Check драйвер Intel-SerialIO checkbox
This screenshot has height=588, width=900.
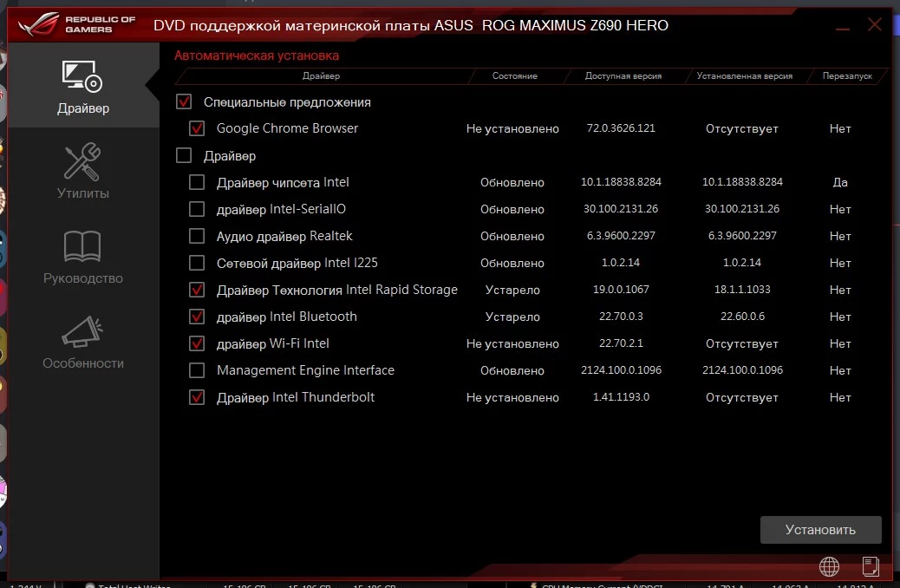click(x=197, y=209)
